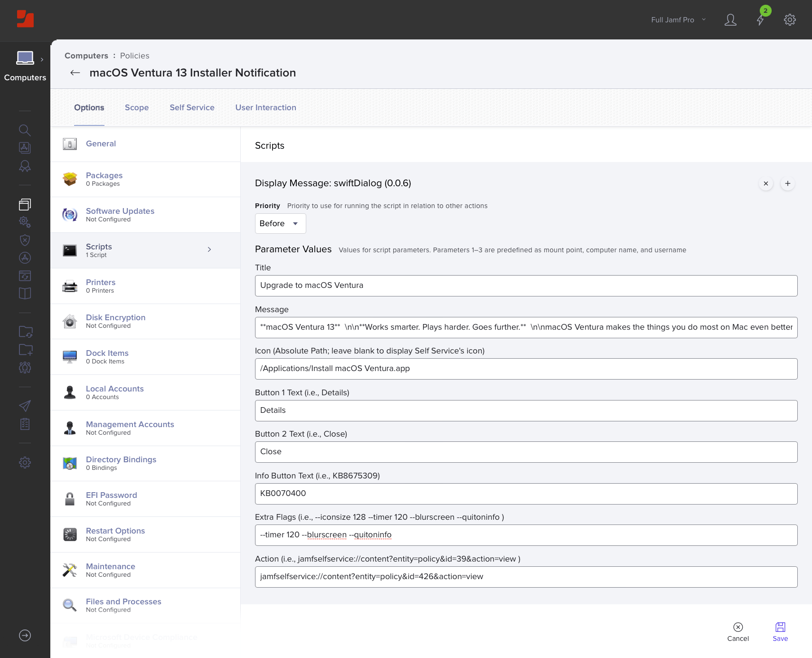
Task: Click the Printers icon
Action: [70, 286]
